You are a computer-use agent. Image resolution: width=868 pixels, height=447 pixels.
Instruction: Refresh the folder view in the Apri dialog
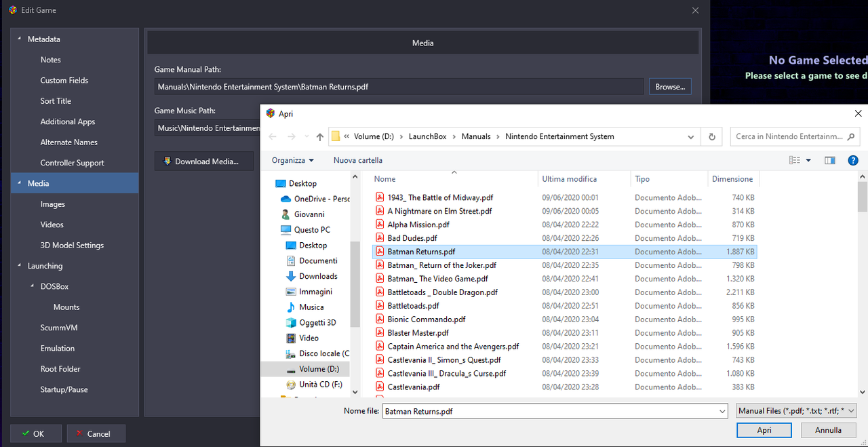(712, 136)
